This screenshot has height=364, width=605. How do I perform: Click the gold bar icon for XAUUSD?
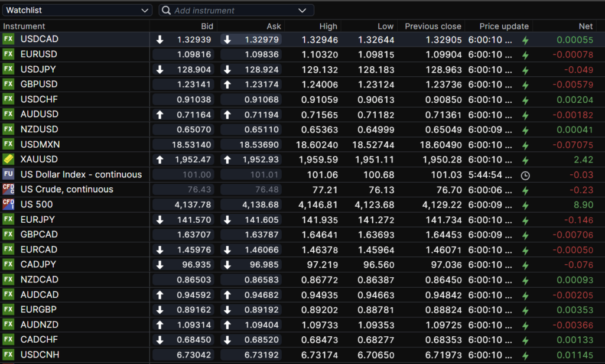tap(8, 160)
